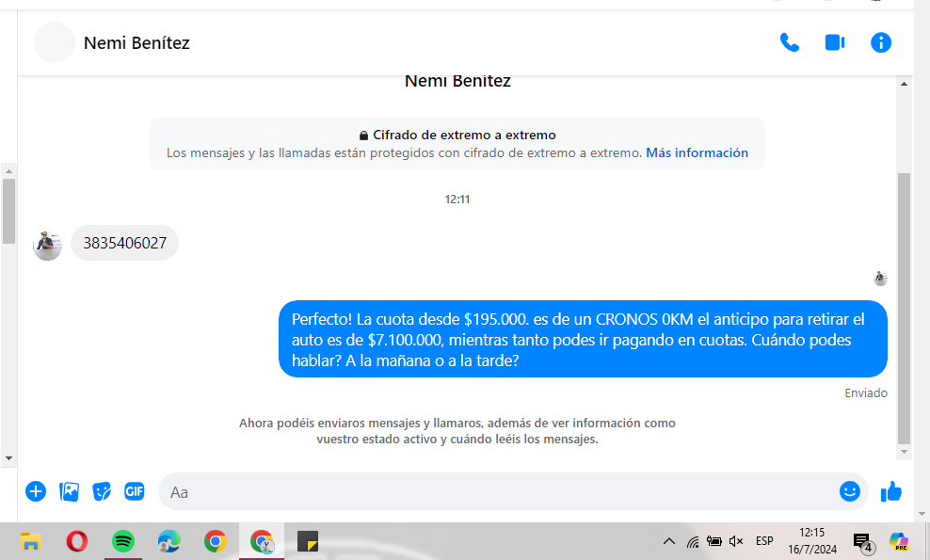
Task: Start a video call from chat header
Action: coord(835,42)
